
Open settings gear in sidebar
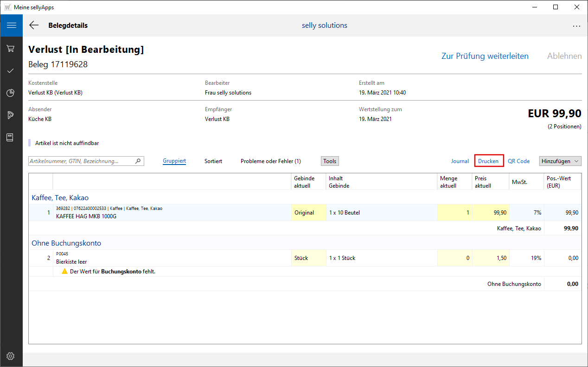[11, 356]
